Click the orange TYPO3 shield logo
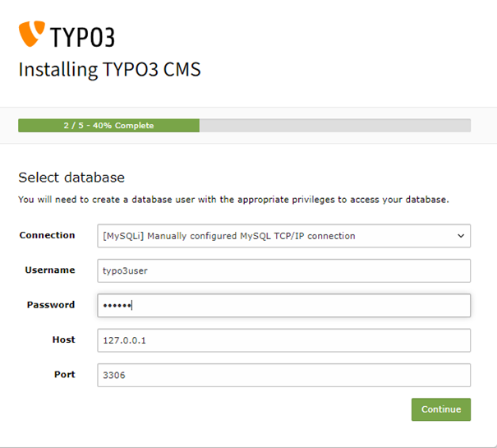 click(32, 34)
